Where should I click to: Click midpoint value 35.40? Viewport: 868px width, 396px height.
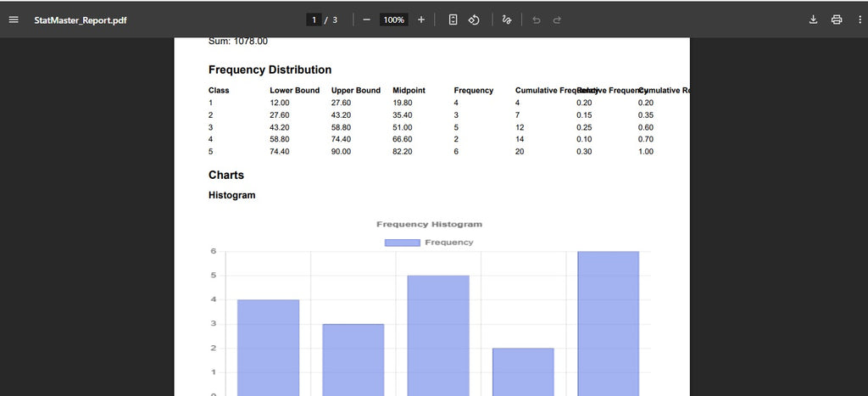coord(403,115)
